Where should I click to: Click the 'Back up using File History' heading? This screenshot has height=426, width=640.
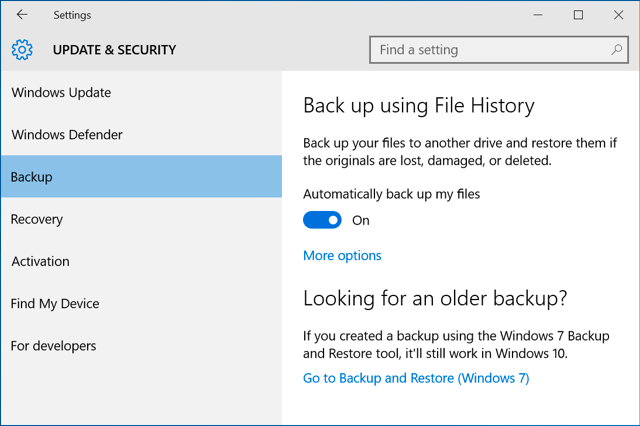click(419, 105)
